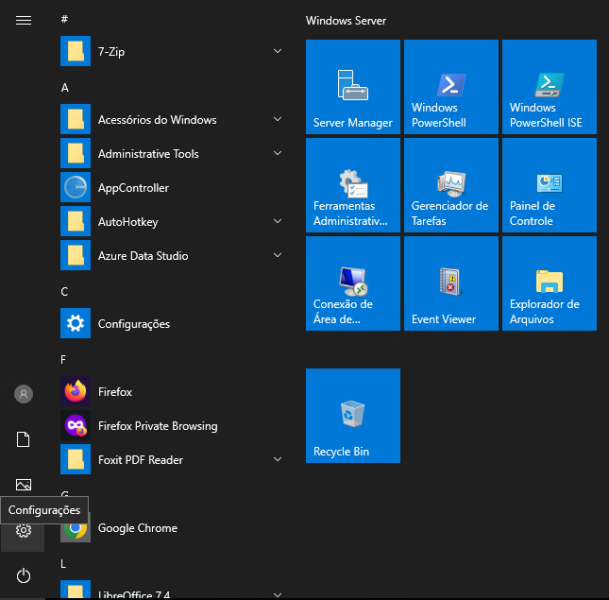Open the user account icon
This screenshot has width=609, height=600.
[23, 394]
